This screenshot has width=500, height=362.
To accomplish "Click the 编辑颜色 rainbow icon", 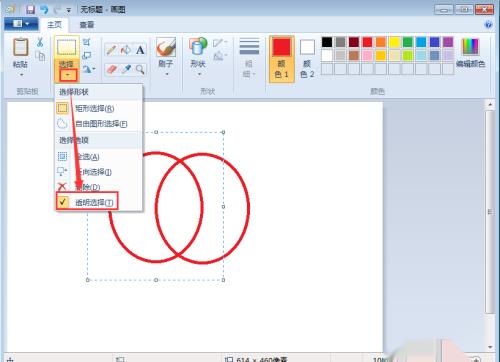I will coord(470,47).
